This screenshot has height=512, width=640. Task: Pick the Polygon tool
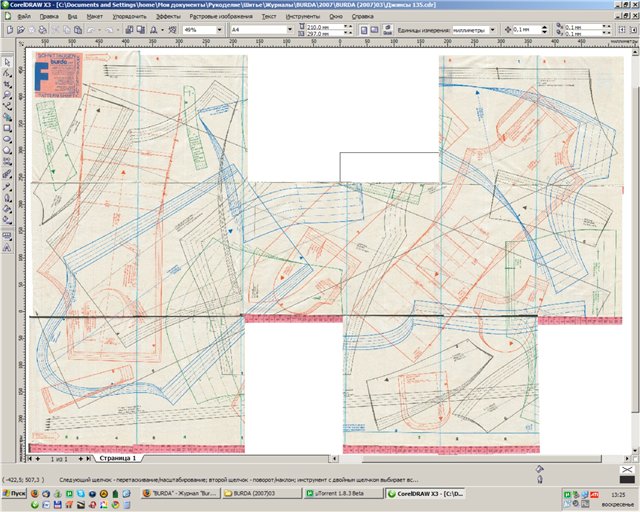[7, 150]
